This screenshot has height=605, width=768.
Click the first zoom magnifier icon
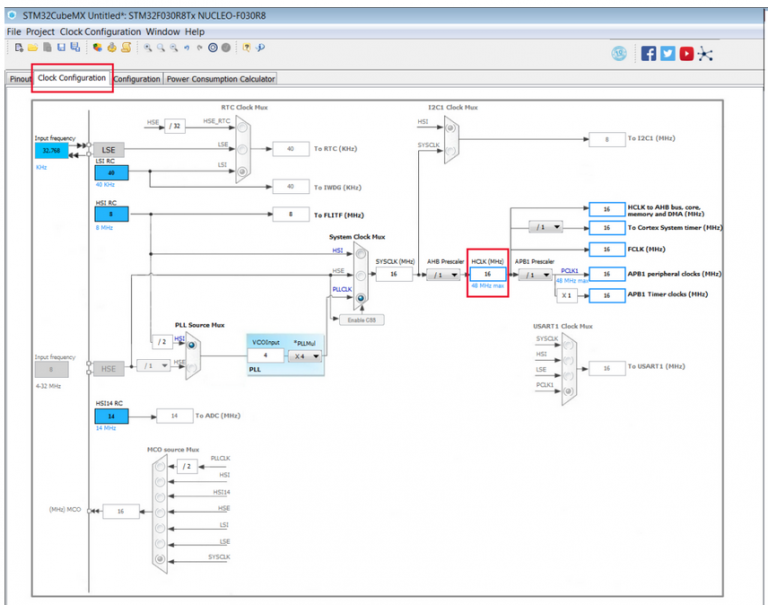pyautogui.click(x=147, y=48)
